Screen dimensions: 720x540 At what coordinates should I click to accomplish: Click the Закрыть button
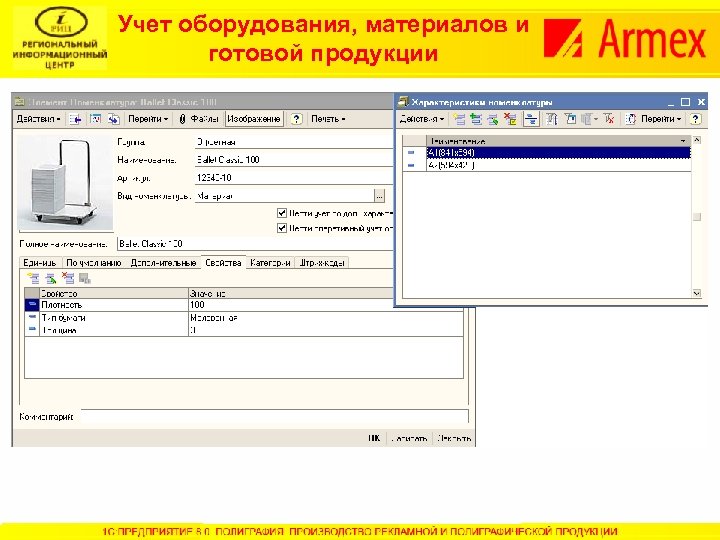tap(454, 438)
